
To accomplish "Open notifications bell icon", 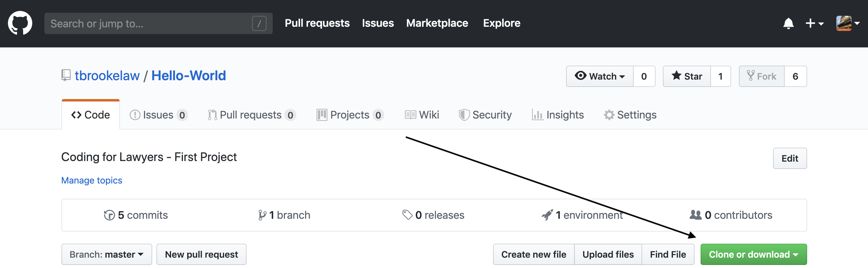I will pos(788,23).
